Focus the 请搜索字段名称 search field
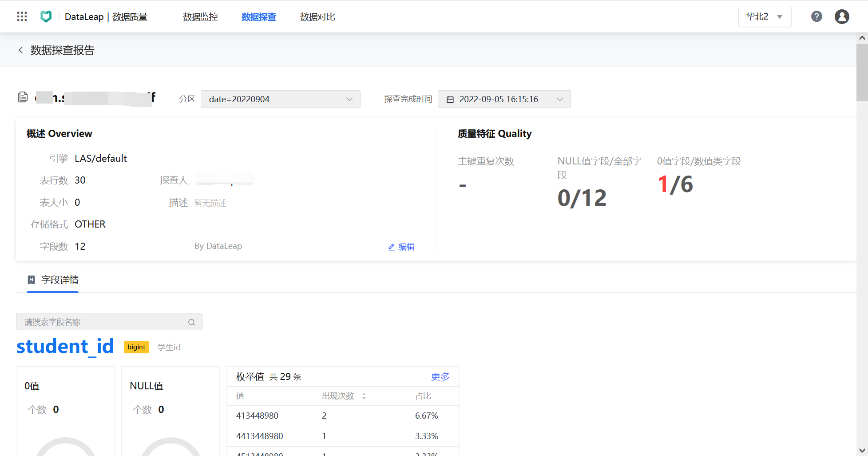868x456 pixels. click(109, 322)
